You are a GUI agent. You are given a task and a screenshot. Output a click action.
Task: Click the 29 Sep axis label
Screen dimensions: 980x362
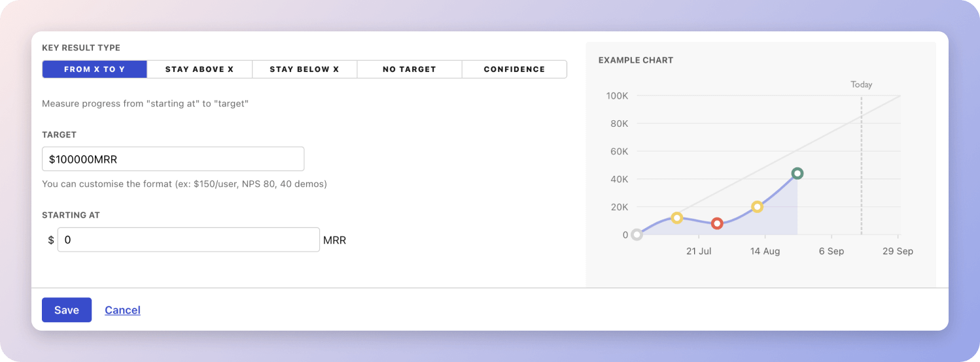[898, 252]
